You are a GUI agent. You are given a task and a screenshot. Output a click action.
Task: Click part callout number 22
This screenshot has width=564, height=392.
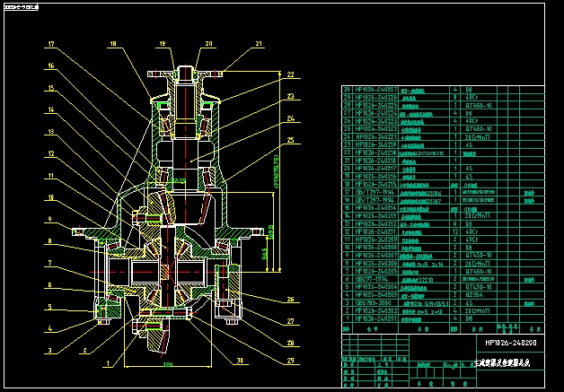[x=290, y=74]
